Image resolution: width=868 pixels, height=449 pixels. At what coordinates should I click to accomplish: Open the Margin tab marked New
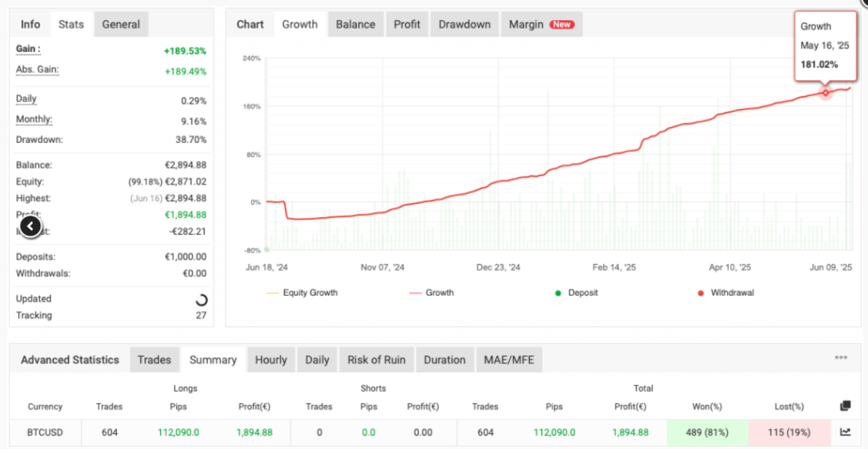(540, 25)
